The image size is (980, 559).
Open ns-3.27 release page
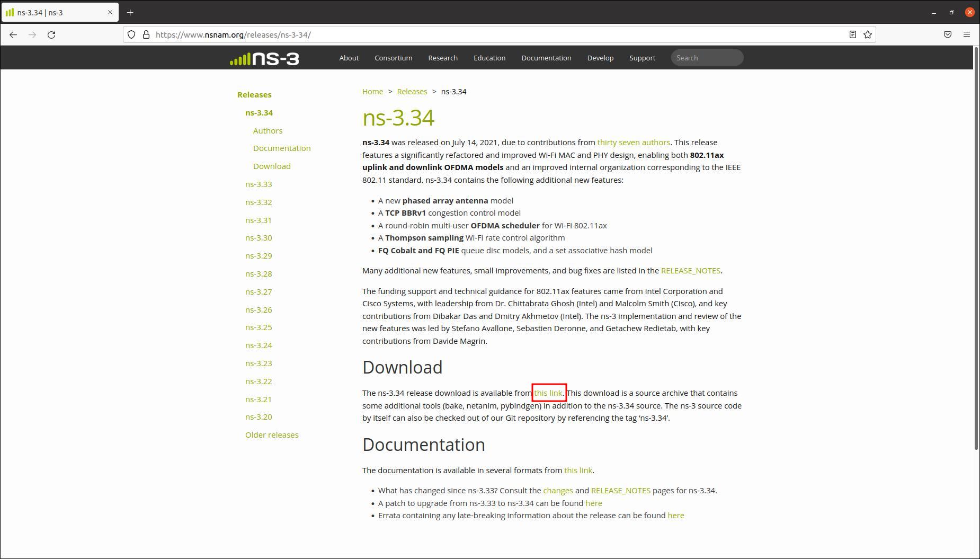pos(259,292)
